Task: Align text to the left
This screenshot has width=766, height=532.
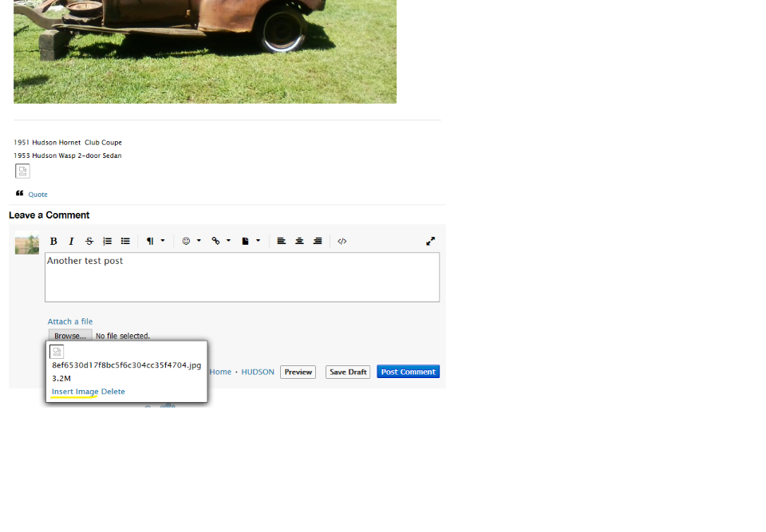Action: pos(282,241)
